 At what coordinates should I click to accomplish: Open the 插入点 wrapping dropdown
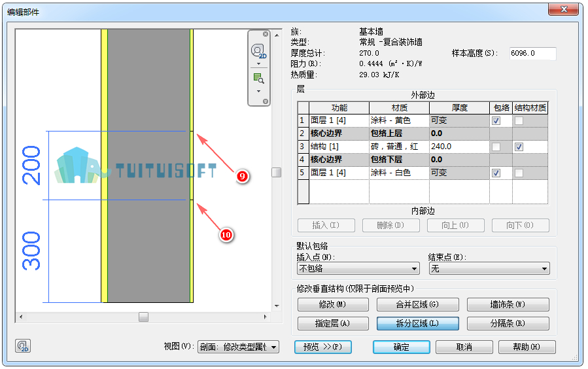tap(358, 268)
